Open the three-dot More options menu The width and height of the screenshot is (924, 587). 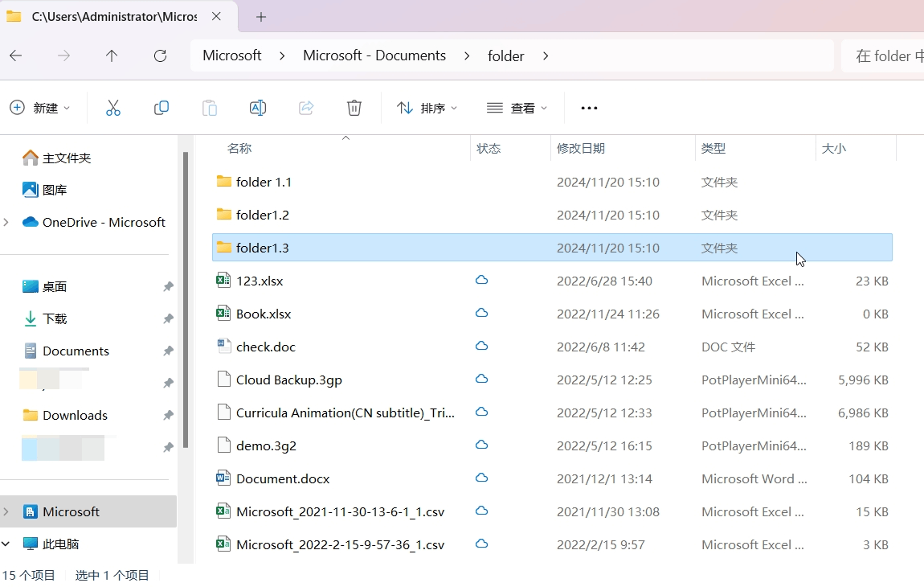589,108
